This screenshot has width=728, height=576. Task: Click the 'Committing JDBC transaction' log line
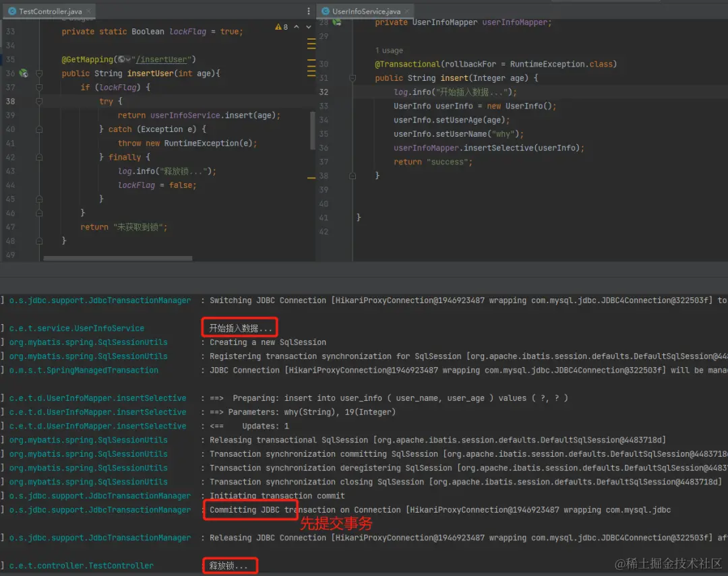click(440, 509)
